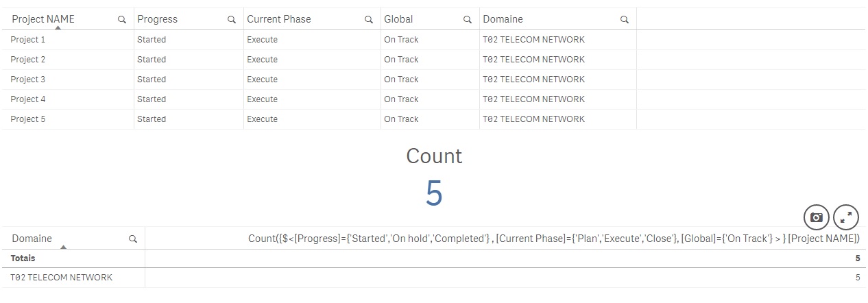Search within Current Phase column
868x303 pixels.
(x=369, y=20)
